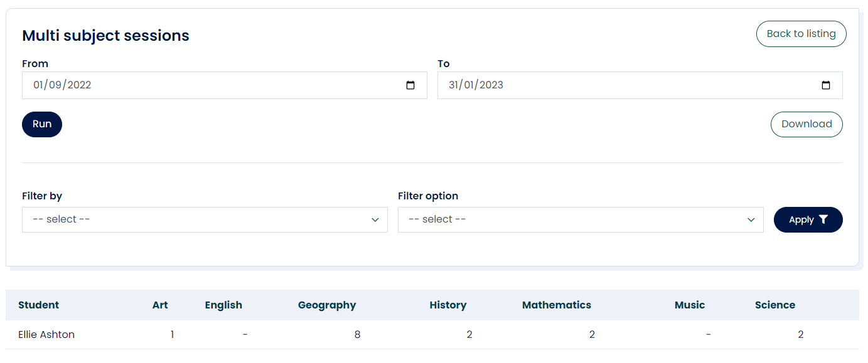Click the Geography column header
This screenshot has width=868, height=363.
point(327,305)
